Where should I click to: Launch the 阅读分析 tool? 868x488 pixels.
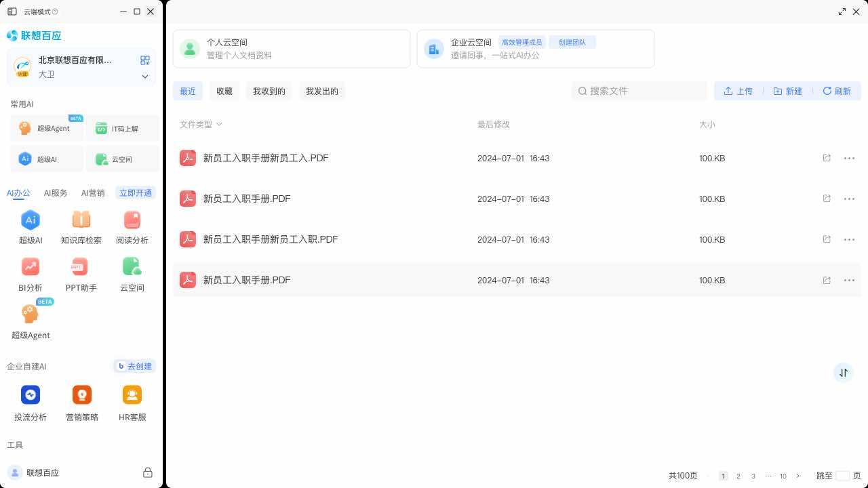[x=132, y=226]
